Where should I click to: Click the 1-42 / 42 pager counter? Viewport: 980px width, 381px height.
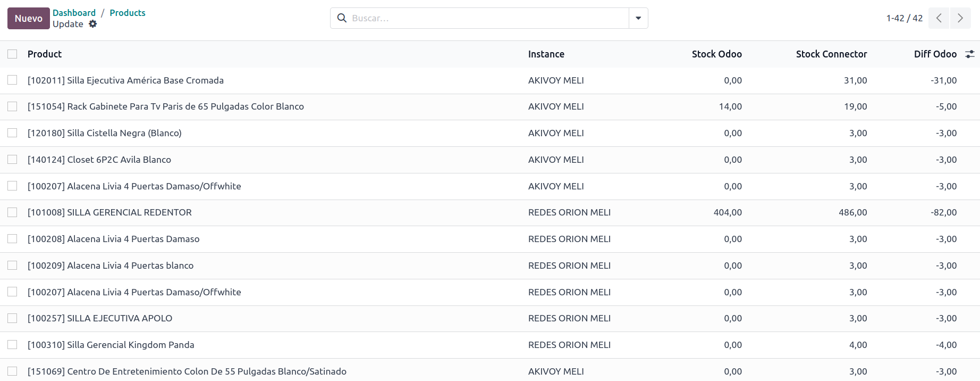tap(905, 18)
